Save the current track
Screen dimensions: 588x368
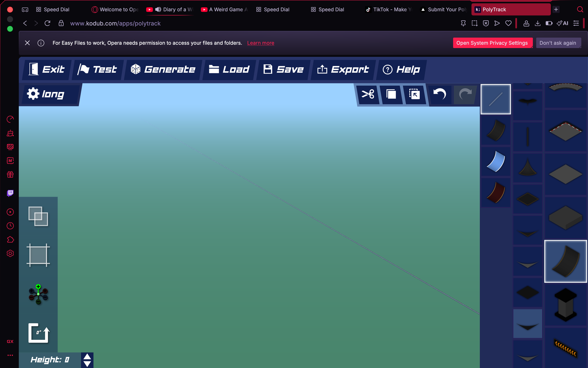click(x=283, y=70)
